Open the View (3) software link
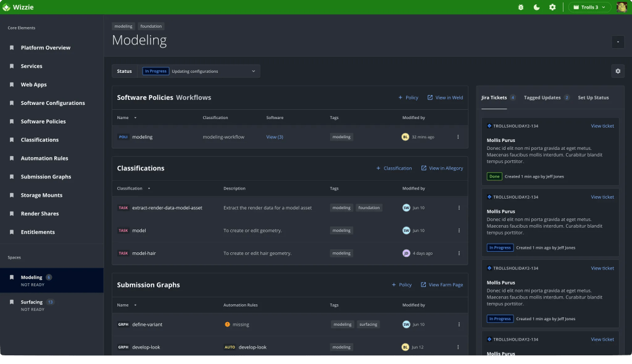This screenshot has height=364, width=632. [275, 137]
